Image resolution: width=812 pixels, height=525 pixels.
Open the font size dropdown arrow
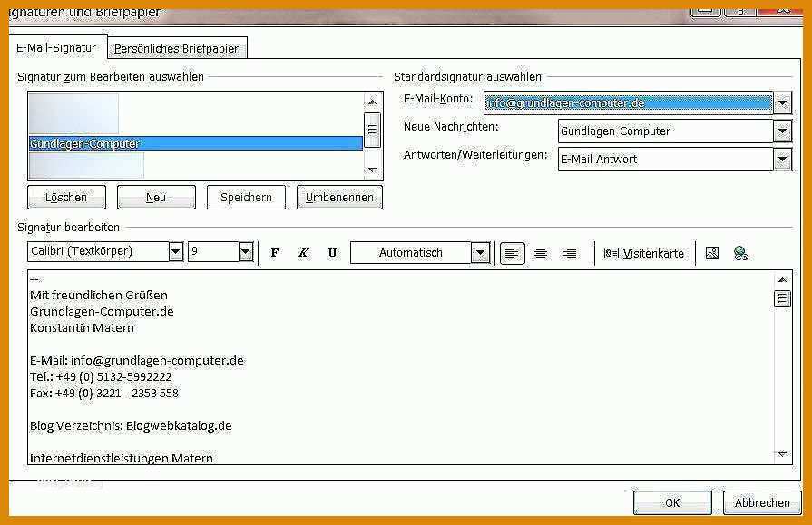coord(246,252)
